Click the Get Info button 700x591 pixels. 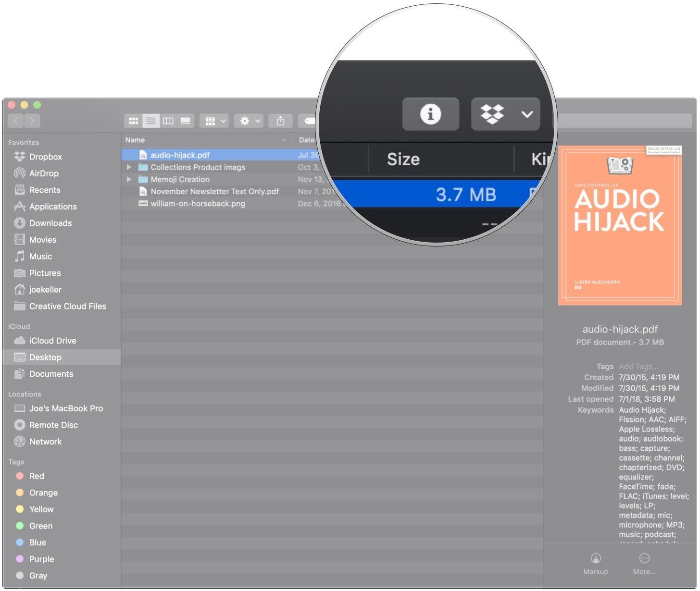(x=430, y=114)
